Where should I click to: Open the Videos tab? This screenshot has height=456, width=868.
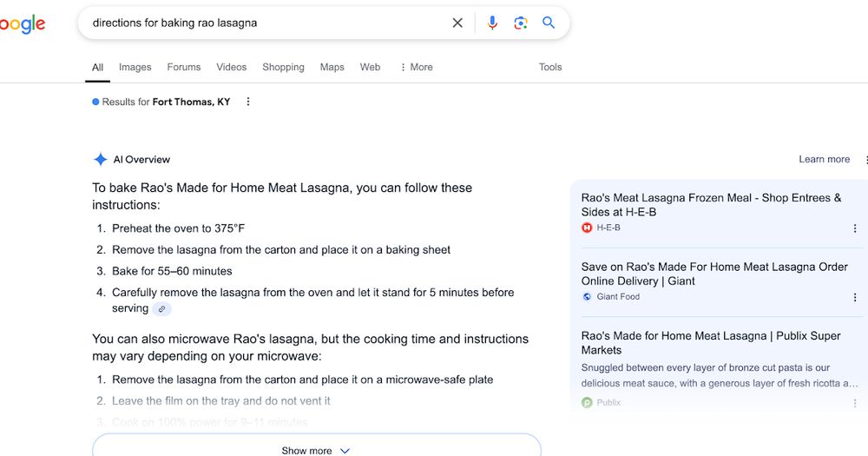(x=232, y=67)
